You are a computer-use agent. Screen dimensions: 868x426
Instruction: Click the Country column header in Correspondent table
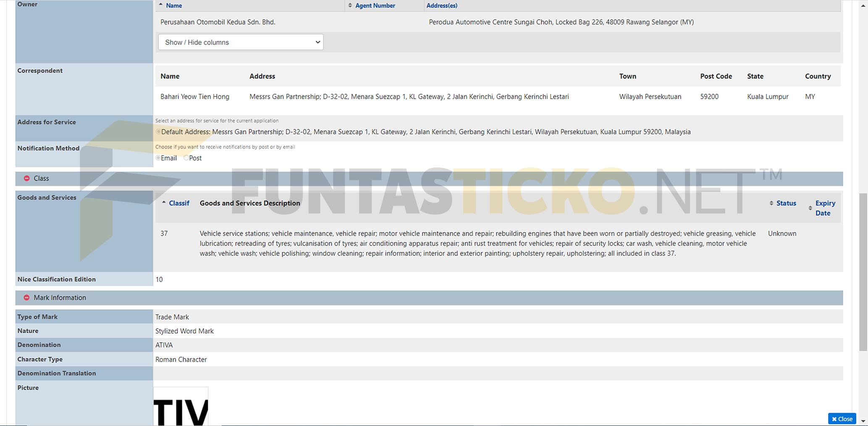coord(818,76)
